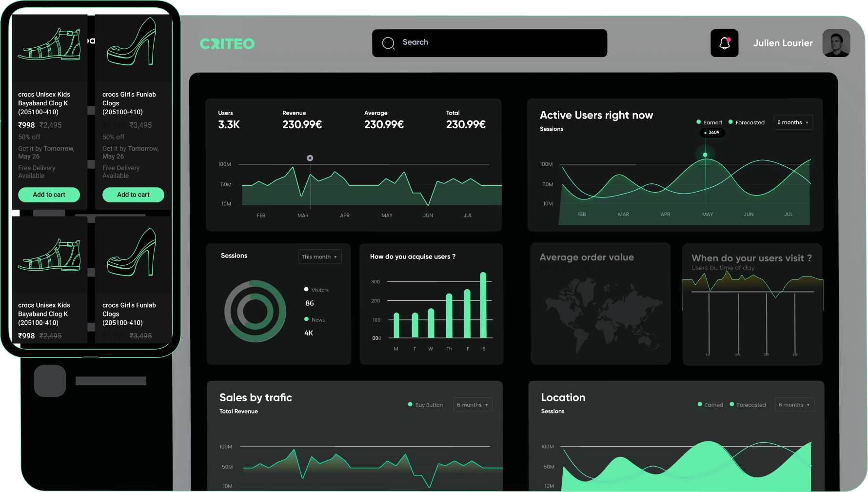This screenshot has height=492, width=868.
Task: Click the notification bell icon
Action: coord(724,43)
